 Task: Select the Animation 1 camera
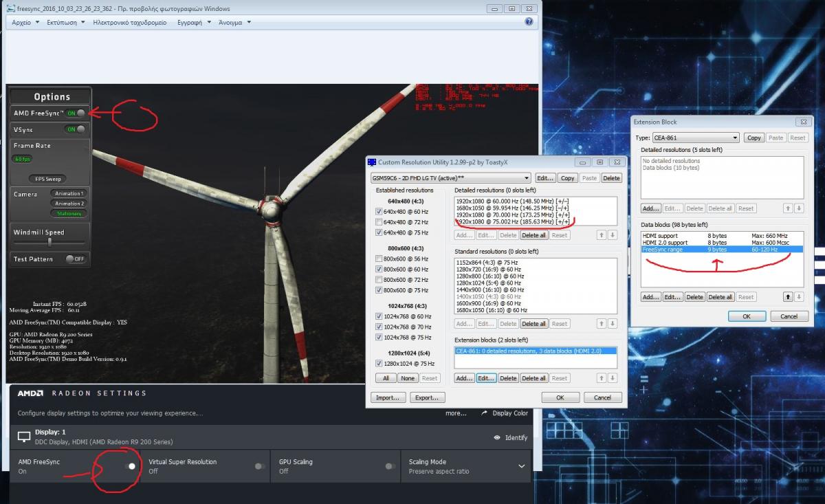(x=69, y=194)
